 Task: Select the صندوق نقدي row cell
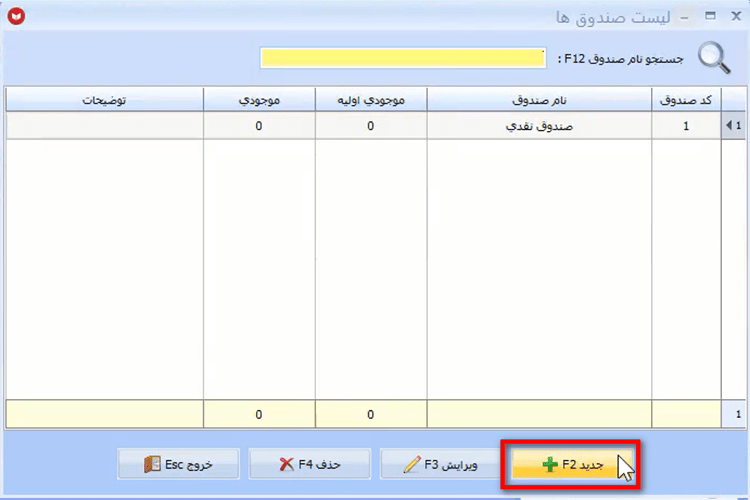coord(539,126)
